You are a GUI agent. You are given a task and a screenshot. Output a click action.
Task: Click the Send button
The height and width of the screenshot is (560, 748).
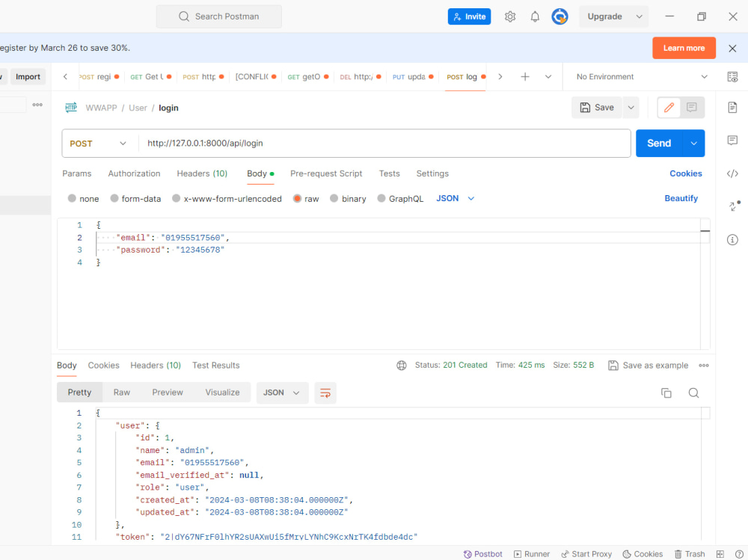tap(659, 143)
